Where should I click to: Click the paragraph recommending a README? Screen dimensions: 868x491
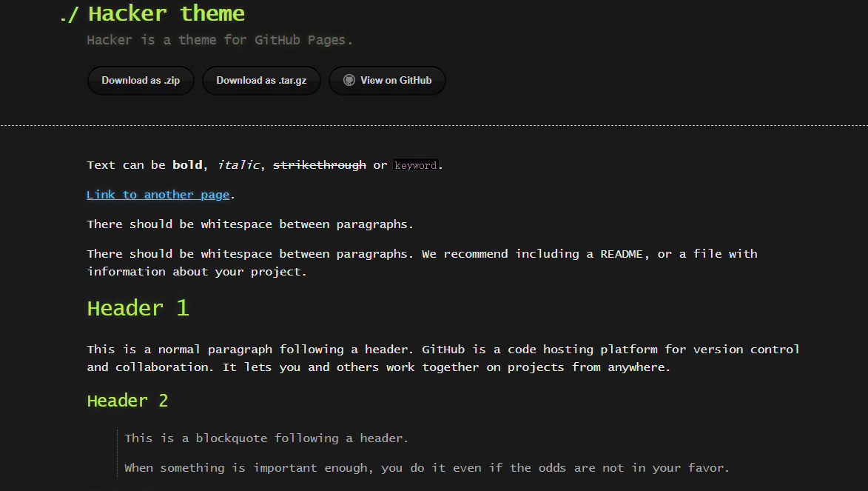[422, 262]
